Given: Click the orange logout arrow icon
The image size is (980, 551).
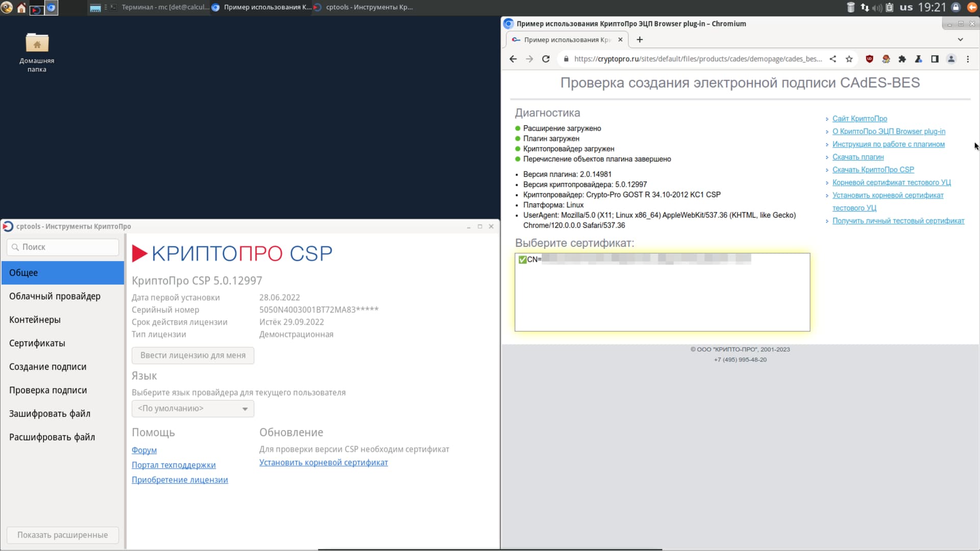Looking at the screenshot, I should 972,7.
